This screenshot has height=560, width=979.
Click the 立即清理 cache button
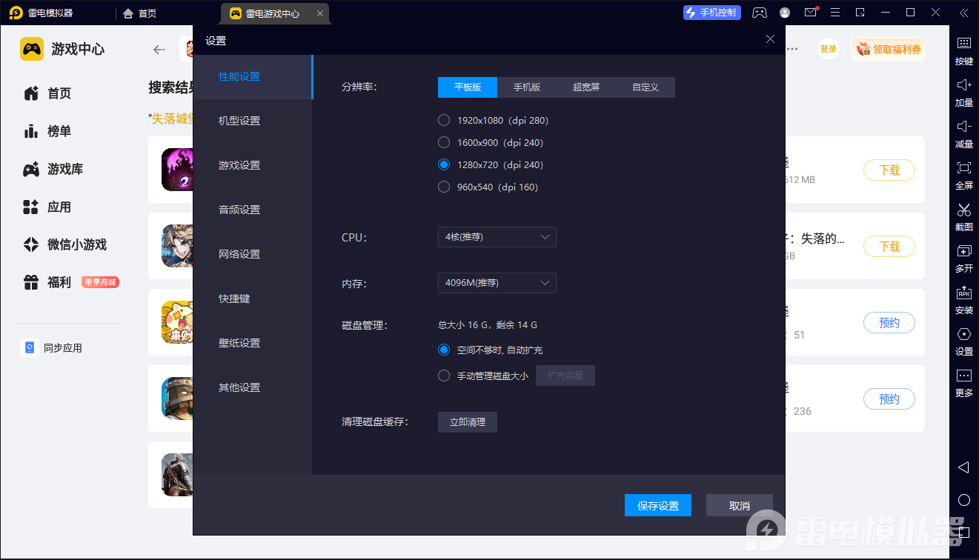click(x=468, y=422)
